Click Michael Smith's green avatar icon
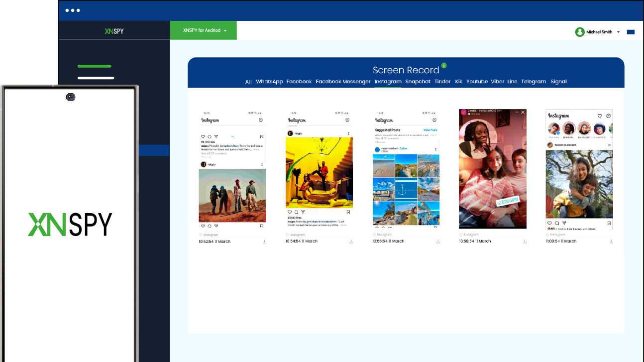The width and height of the screenshot is (644, 362). [x=580, y=32]
